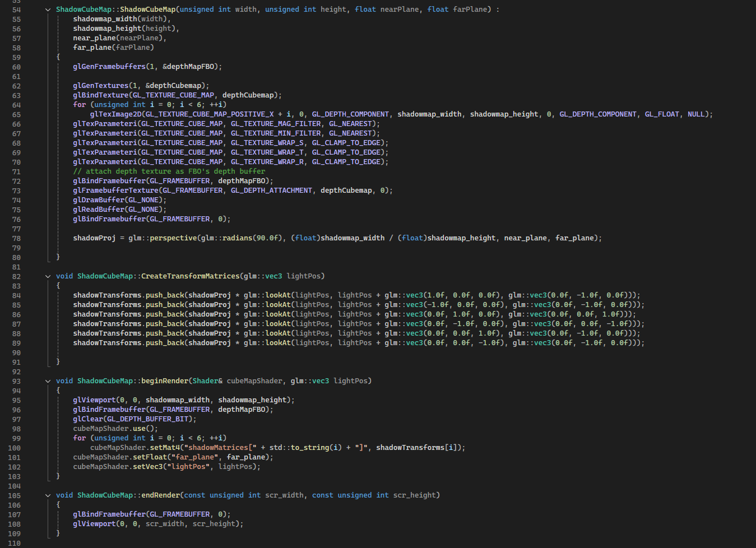The image size is (756, 548).
Task: Click the glClear call in beginRender
Action: [x=88, y=419]
